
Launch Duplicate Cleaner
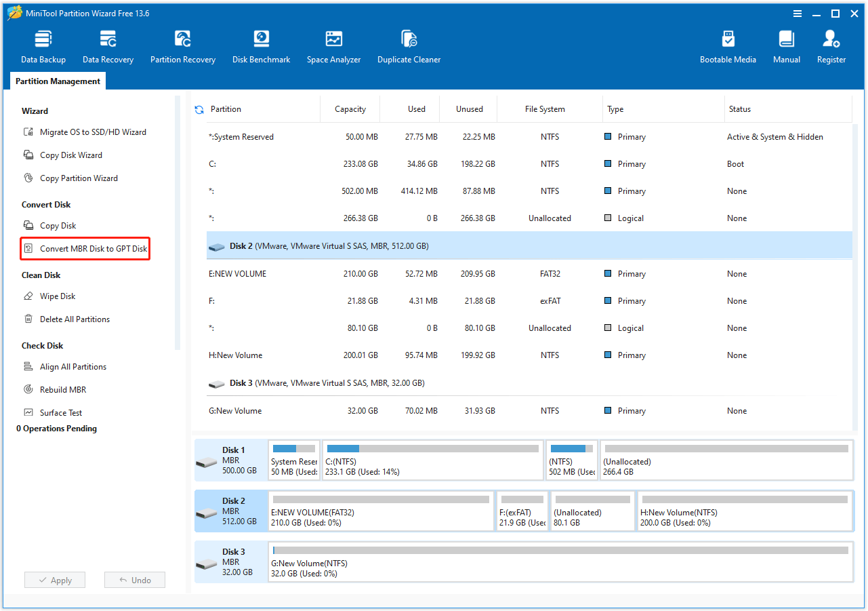[409, 47]
